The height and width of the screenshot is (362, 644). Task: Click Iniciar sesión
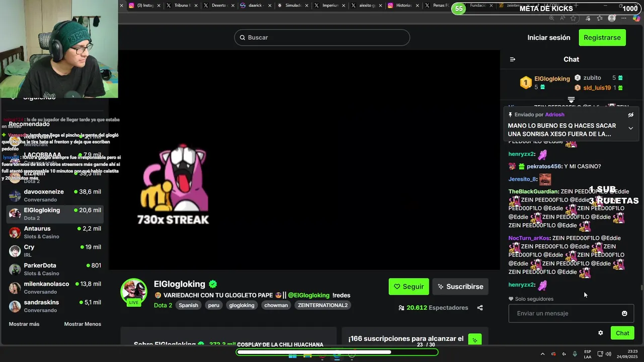(548, 37)
